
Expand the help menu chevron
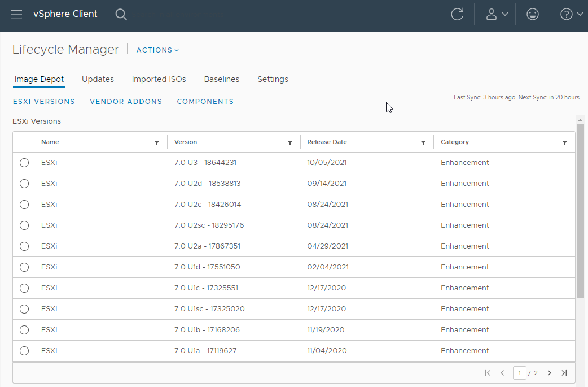580,14
